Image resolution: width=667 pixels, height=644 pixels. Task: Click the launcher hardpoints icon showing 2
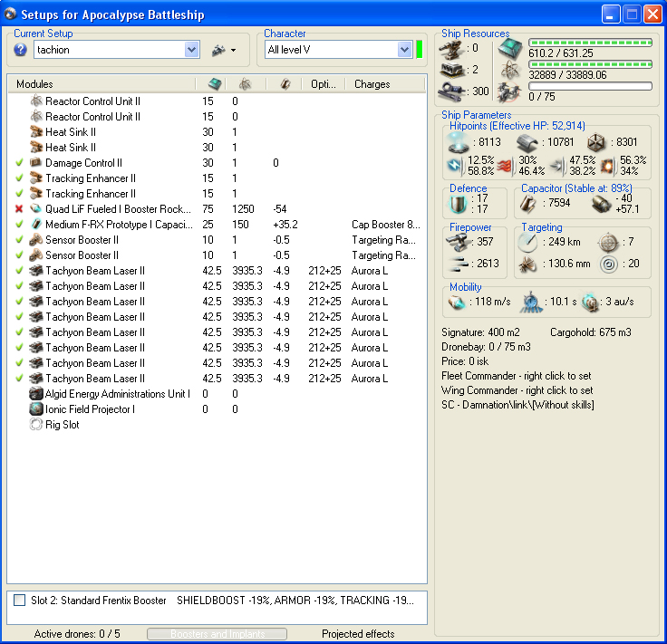point(451,70)
